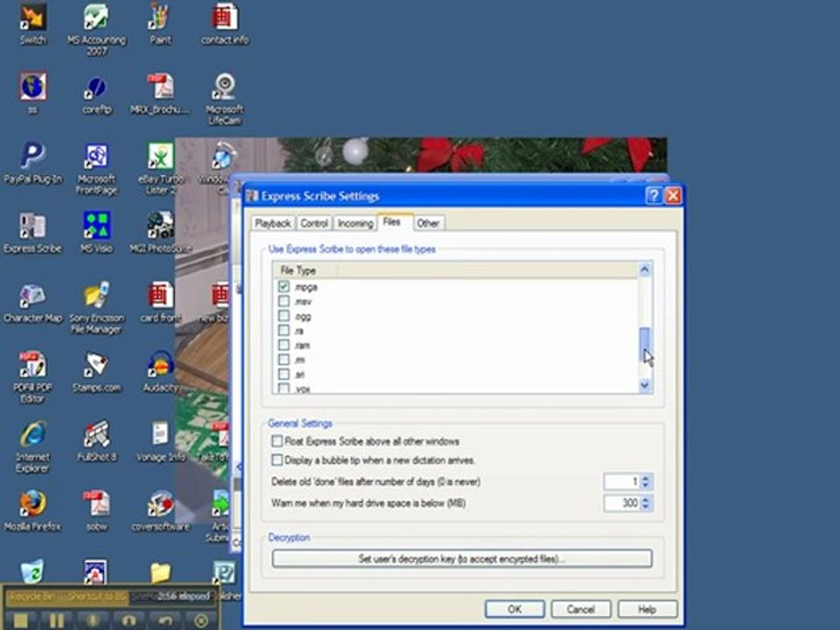Image resolution: width=840 pixels, height=630 pixels.
Task: Open Help from the settings dialog
Action: (x=647, y=609)
